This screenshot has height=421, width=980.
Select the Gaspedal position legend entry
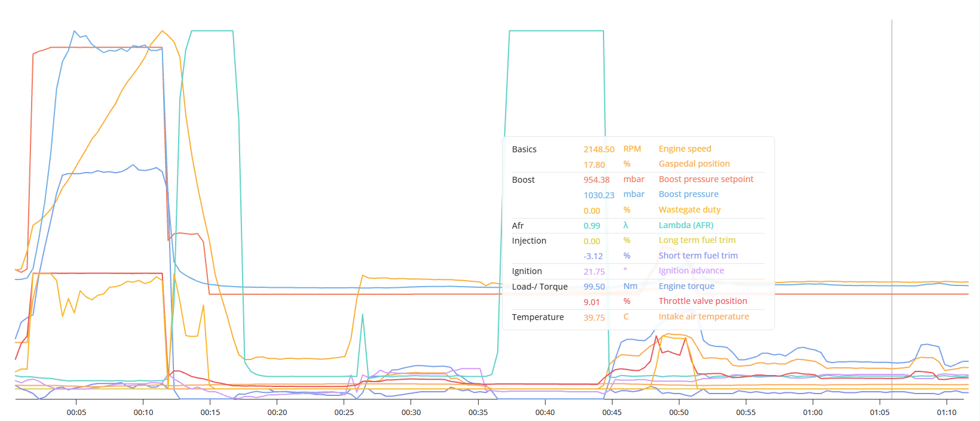tap(694, 164)
